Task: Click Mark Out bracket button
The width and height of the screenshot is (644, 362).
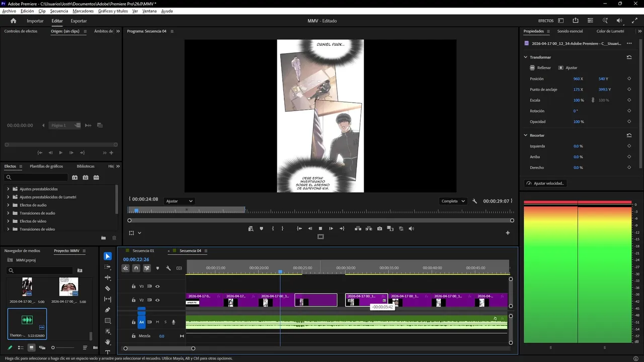Action: [282, 229]
